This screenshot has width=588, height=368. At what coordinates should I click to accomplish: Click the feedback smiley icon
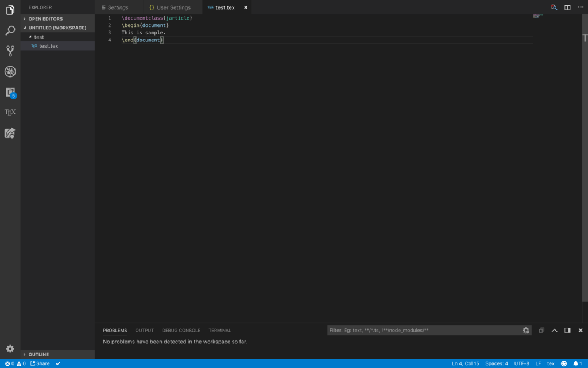click(x=564, y=363)
